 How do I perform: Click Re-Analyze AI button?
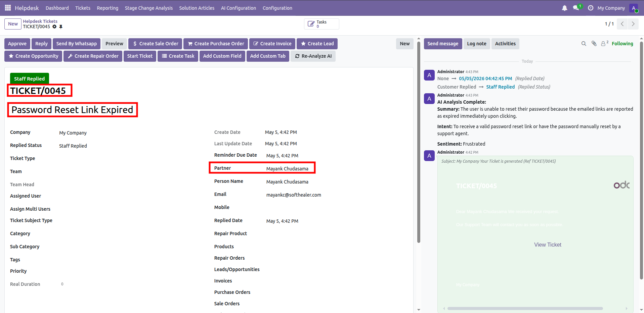click(x=313, y=56)
